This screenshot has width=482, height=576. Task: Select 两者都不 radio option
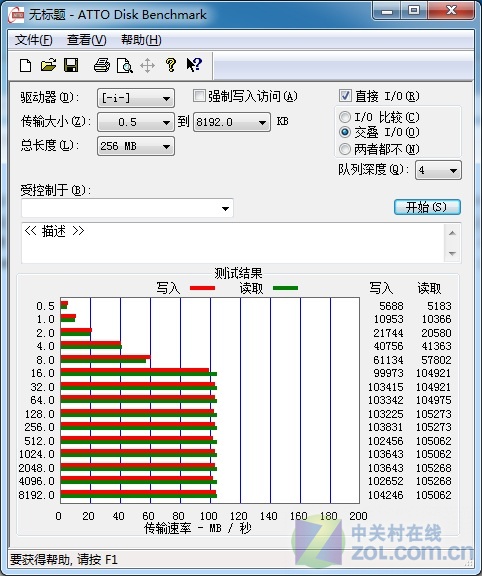click(345, 149)
